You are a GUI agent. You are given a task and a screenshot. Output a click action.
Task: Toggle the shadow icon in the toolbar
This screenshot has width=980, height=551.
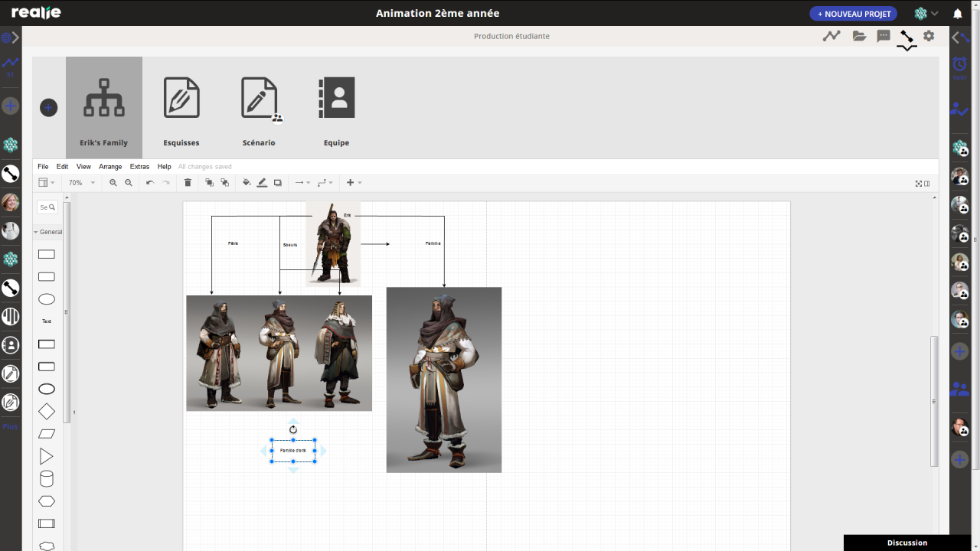[278, 183]
